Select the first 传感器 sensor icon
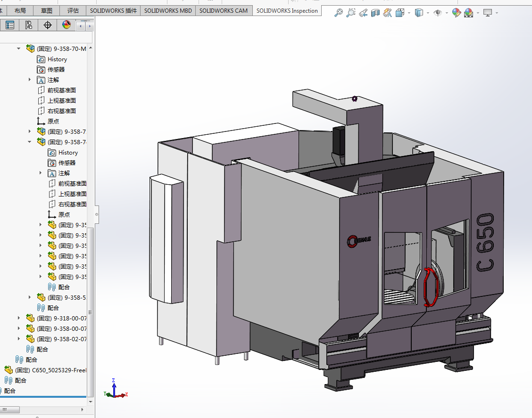This screenshot has width=532, height=418. (x=41, y=70)
